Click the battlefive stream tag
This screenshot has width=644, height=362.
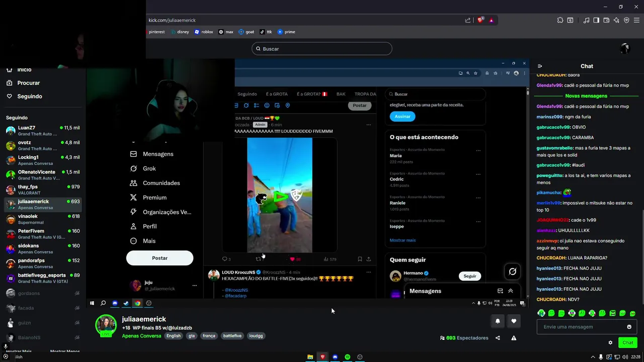[x=232, y=336]
